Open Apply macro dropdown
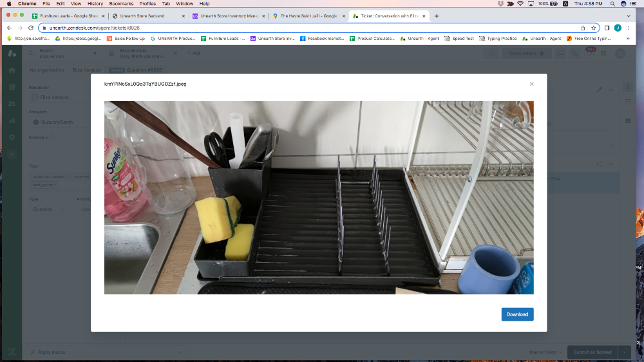This screenshot has width=644, height=362. click(x=106, y=352)
